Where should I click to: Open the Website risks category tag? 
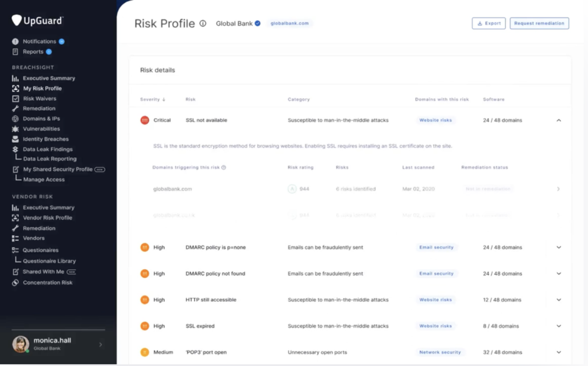coord(436,120)
